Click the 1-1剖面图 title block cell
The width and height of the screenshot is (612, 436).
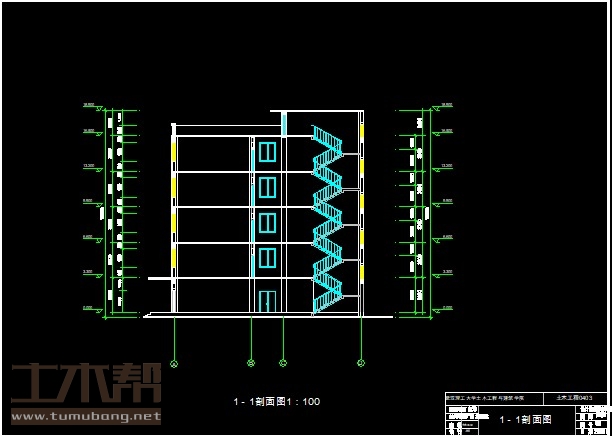526,421
